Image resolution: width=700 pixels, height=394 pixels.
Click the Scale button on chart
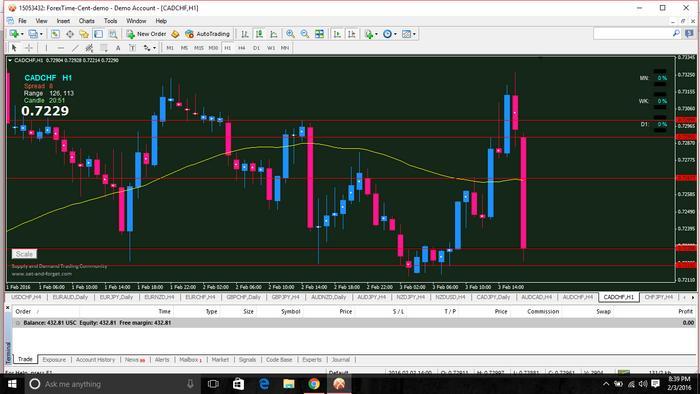coord(24,254)
